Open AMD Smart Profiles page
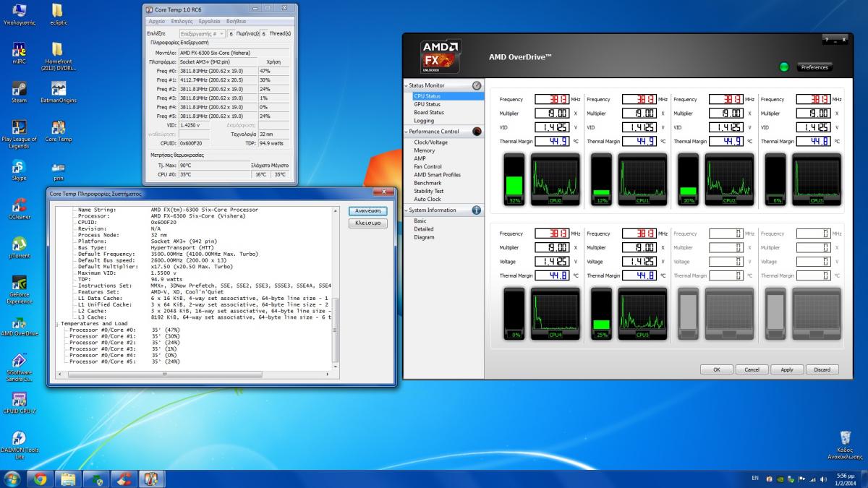 437,175
